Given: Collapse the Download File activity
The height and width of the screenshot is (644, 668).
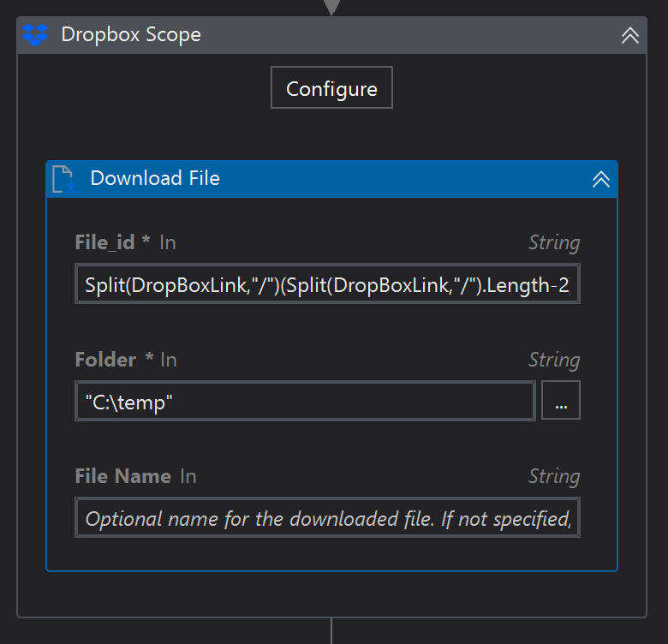Looking at the screenshot, I should 600,179.
